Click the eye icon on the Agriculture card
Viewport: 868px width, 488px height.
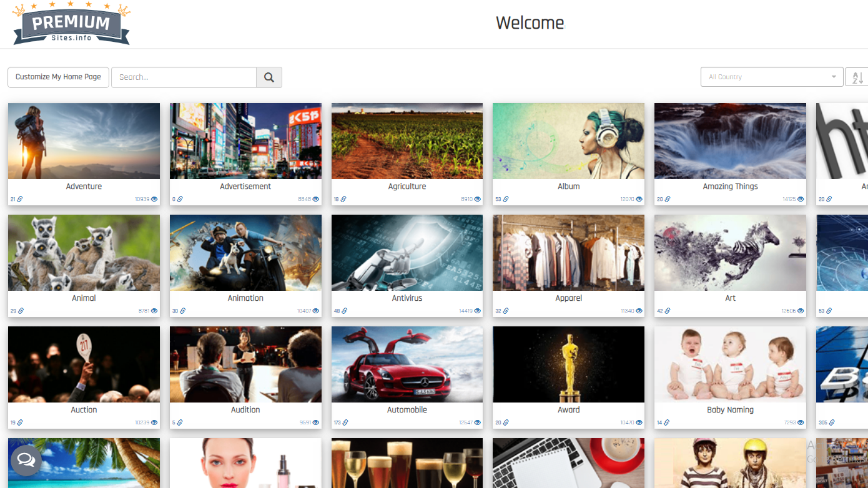tap(478, 199)
